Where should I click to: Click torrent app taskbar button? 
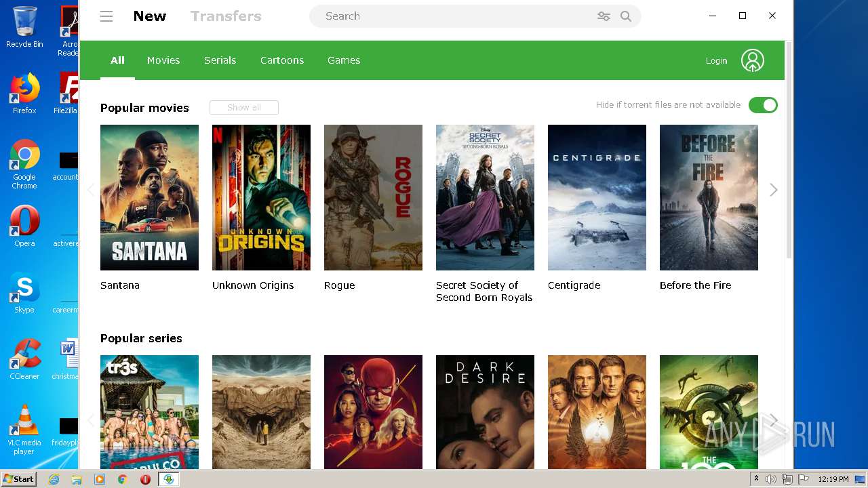168,479
